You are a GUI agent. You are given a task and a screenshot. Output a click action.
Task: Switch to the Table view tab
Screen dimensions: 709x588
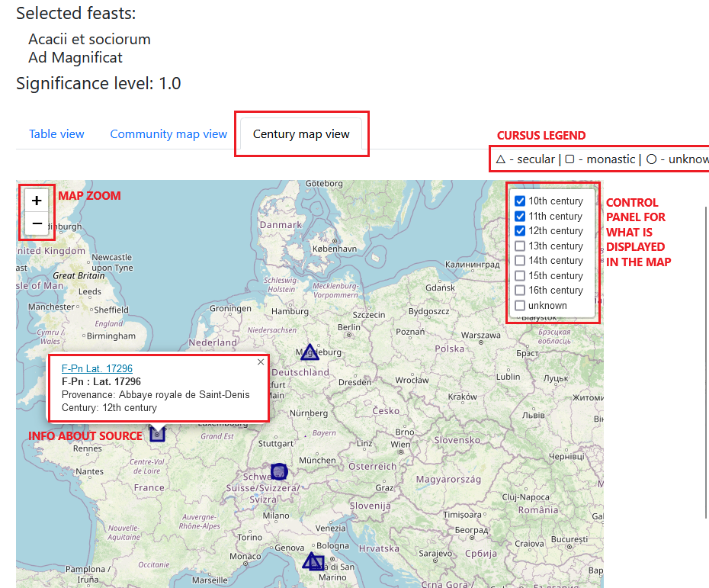point(56,134)
